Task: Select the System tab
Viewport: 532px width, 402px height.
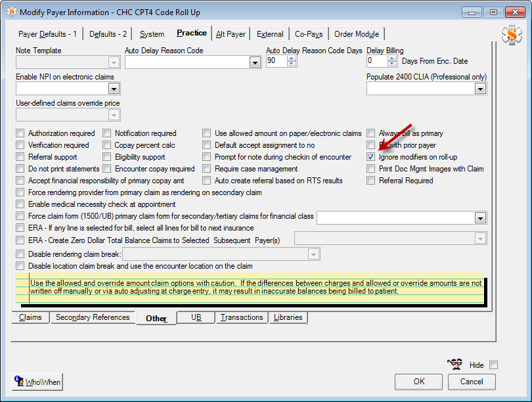Action: pyautogui.click(x=152, y=34)
